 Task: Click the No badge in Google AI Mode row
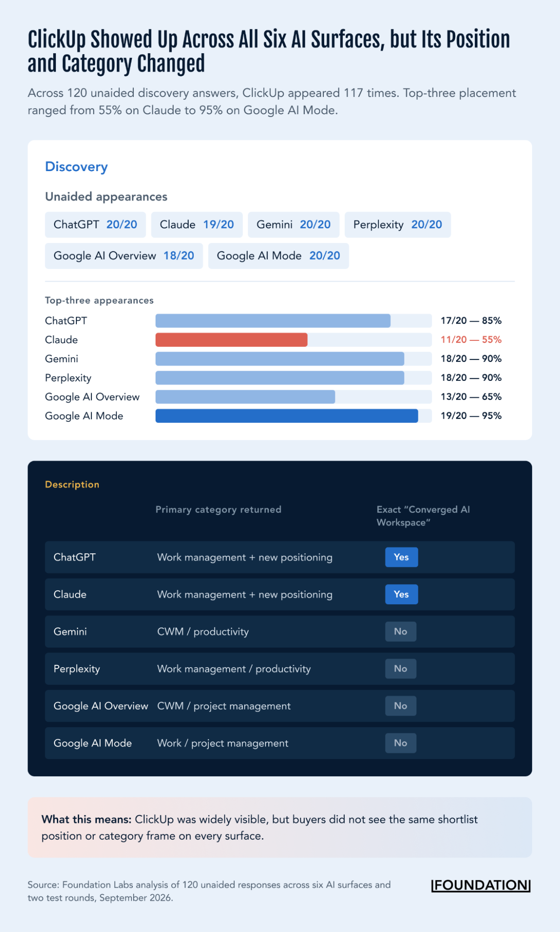pyautogui.click(x=401, y=743)
